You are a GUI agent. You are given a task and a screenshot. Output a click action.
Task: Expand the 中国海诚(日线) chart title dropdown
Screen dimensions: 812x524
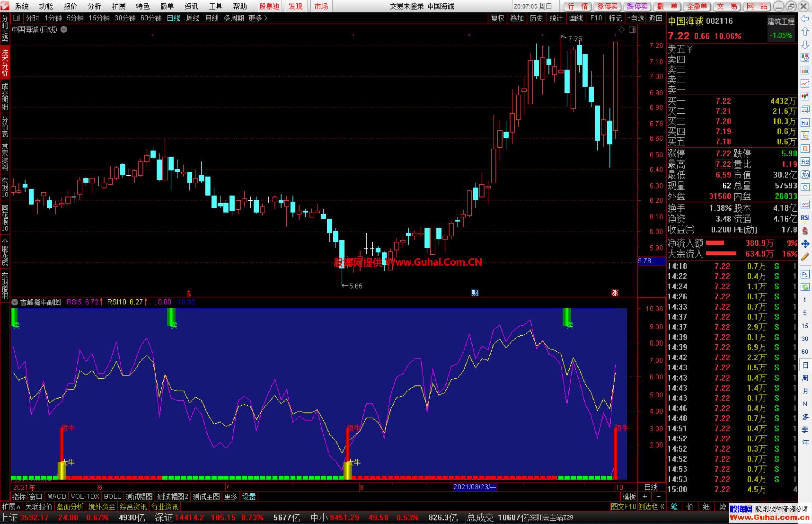[64, 29]
